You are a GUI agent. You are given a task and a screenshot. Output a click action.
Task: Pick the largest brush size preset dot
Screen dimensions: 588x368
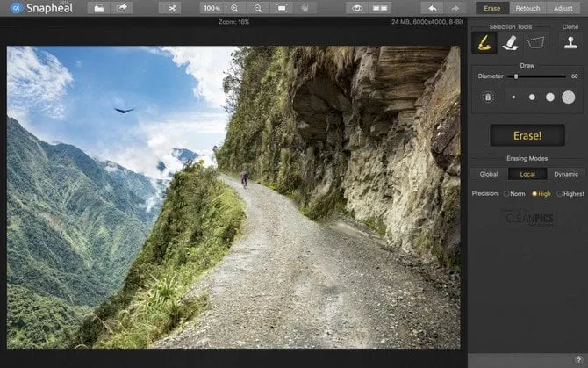tap(569, 97)
